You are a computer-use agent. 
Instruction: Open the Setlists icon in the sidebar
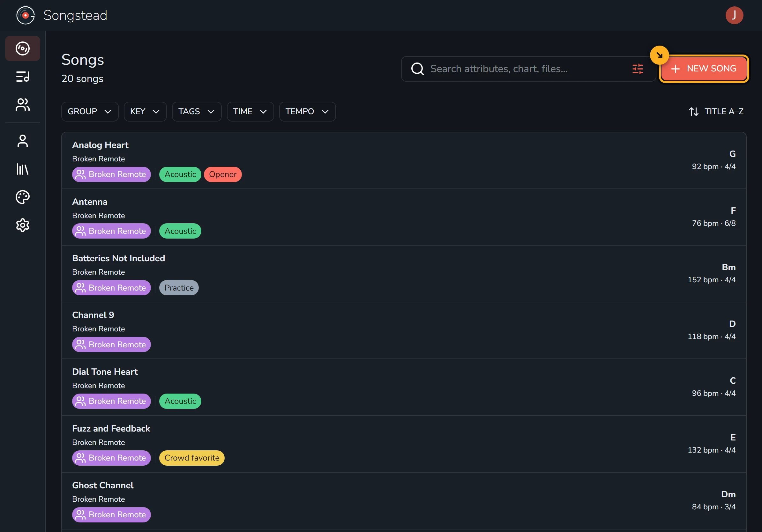point(23,77)
